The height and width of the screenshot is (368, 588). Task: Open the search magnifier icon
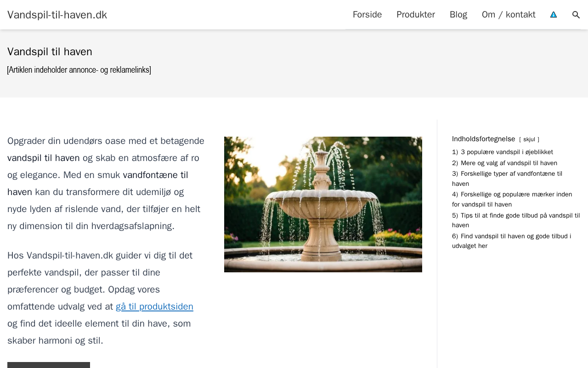pyautogui.click(x=576, y=15)
